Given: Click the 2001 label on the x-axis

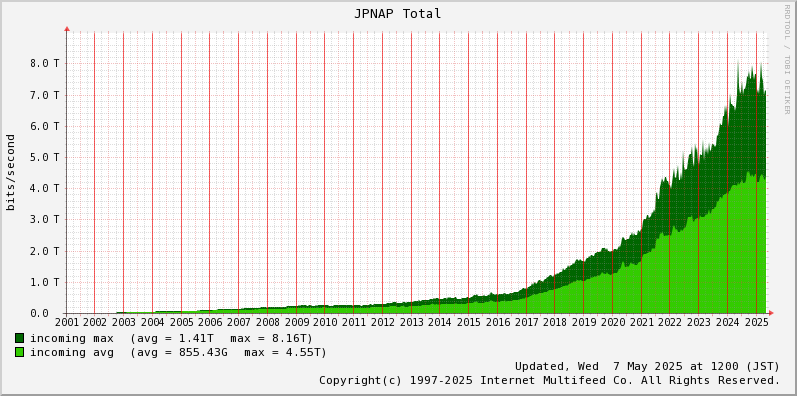Looking at the screenshot, I should coord(66,322).
